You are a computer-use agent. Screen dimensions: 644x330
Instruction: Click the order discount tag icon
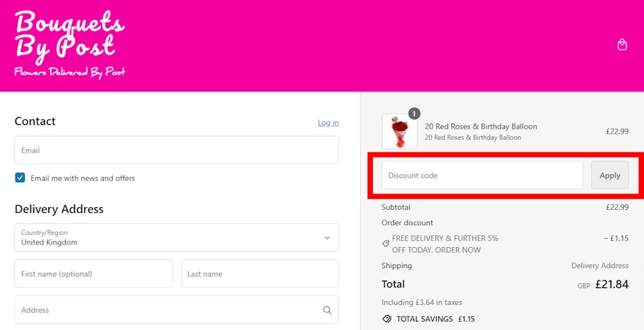pos(386,243)
